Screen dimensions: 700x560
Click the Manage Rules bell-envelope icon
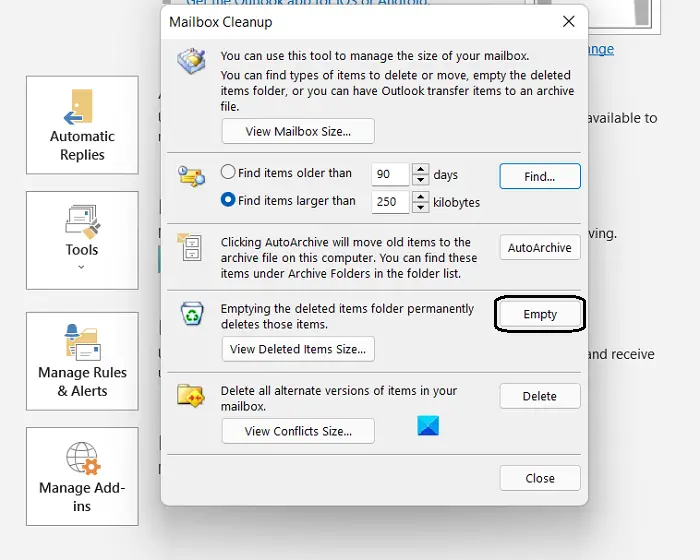(83, 342)
